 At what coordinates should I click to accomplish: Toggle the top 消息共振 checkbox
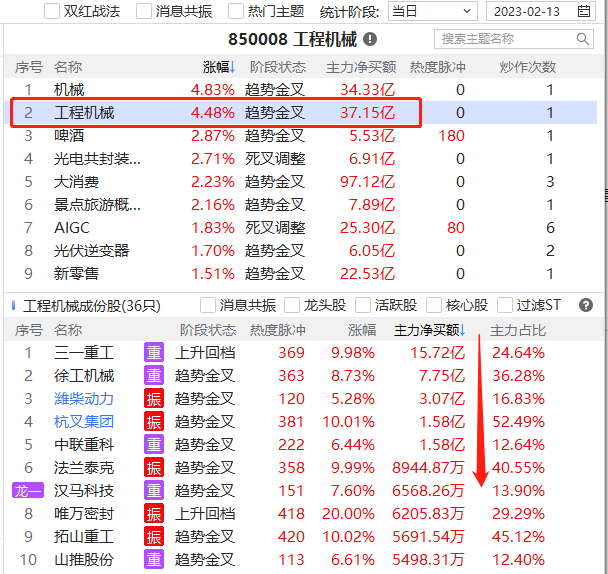(144, 11)
